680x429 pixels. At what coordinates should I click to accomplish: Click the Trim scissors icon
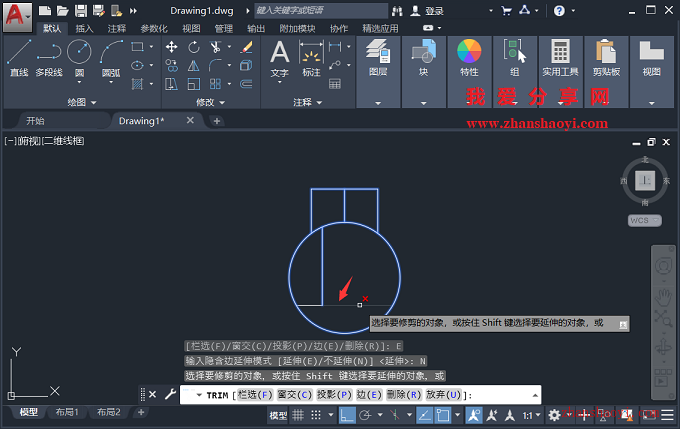point(215,47)
